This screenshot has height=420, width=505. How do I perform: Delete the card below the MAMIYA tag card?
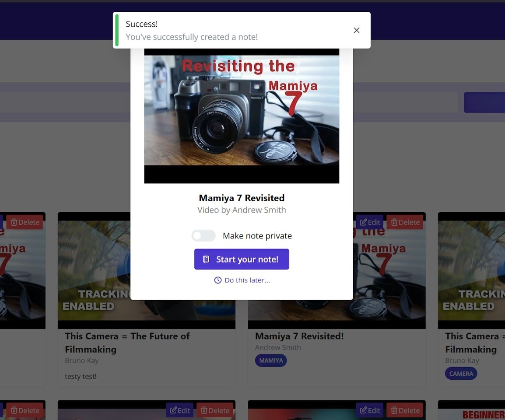405,410
